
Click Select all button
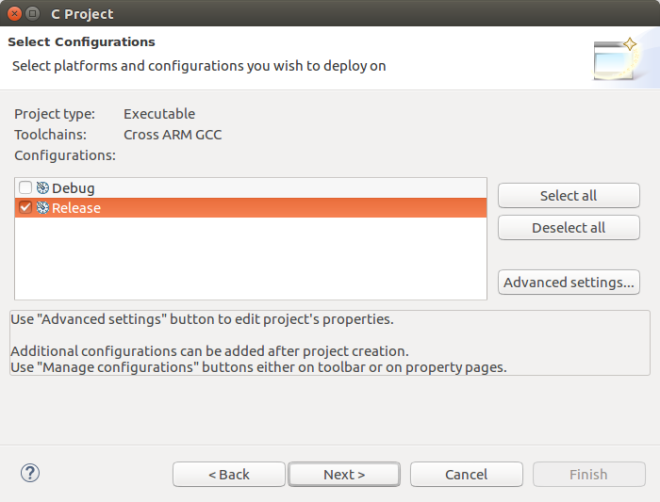[569, 196]
